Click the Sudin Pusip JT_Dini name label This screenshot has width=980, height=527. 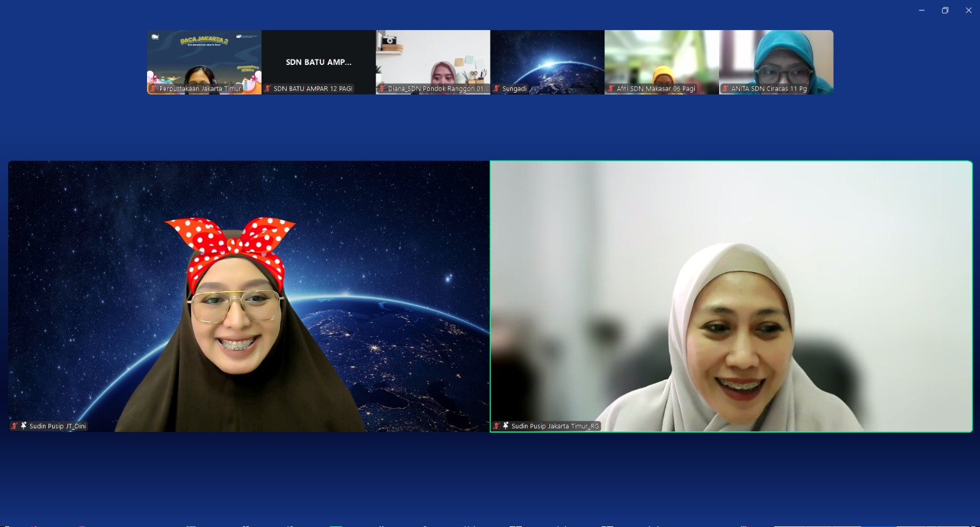click(x=58, y=426)
